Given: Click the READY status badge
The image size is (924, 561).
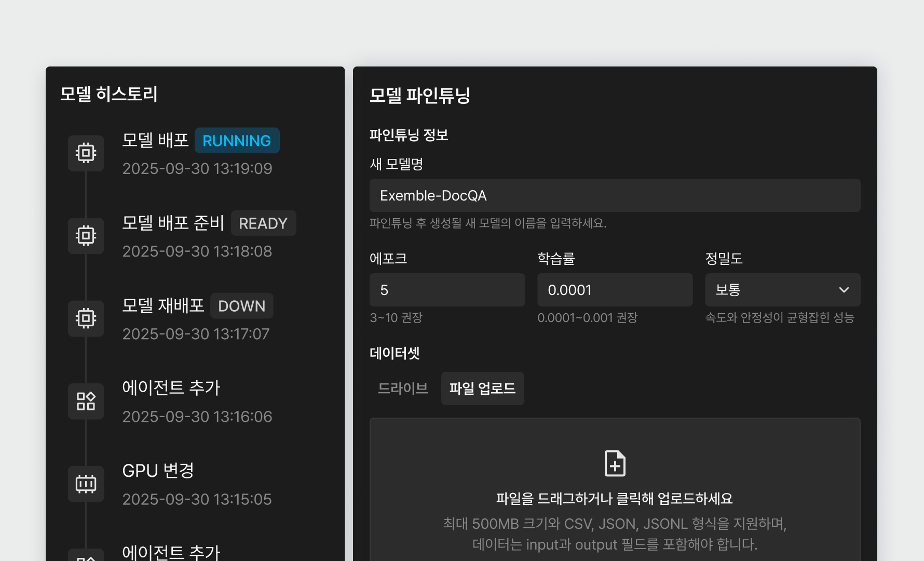Looking at the screenshot, I should (x=263, y=223).
